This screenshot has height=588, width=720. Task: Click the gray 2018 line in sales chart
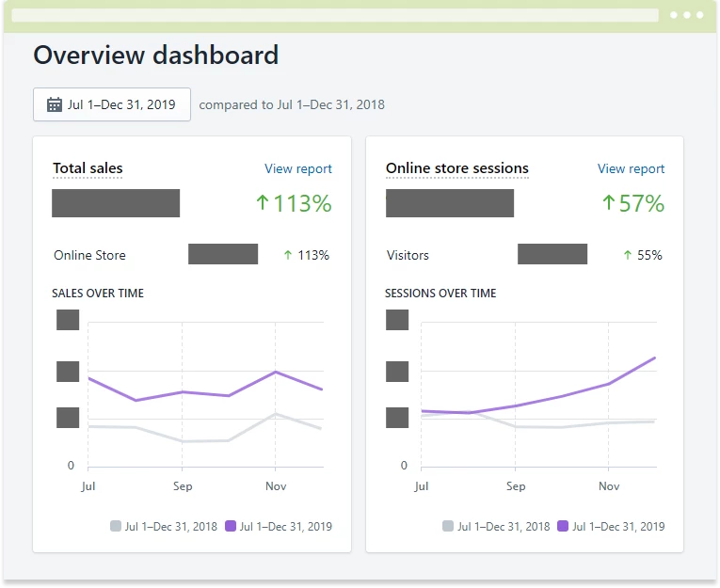pyautogui.click(x=205, y=440)
